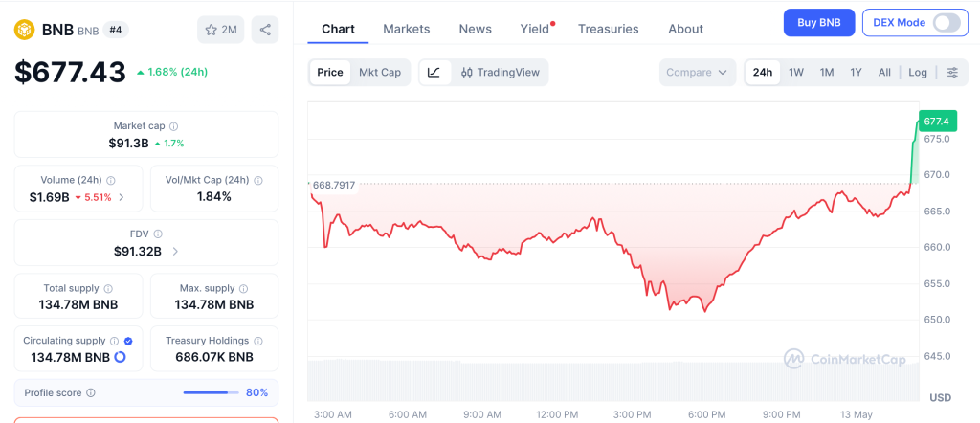Click the BNB coin logo
980x423 pixels.
[24, 30]
